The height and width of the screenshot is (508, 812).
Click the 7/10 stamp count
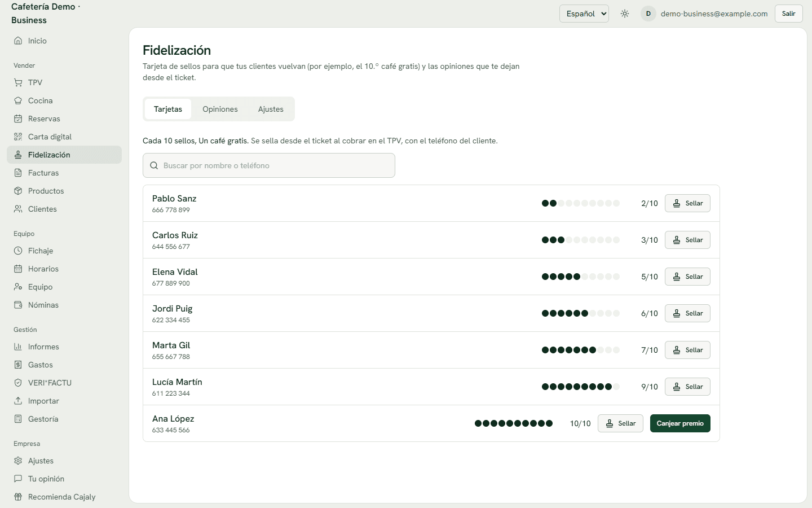point(650,350)
